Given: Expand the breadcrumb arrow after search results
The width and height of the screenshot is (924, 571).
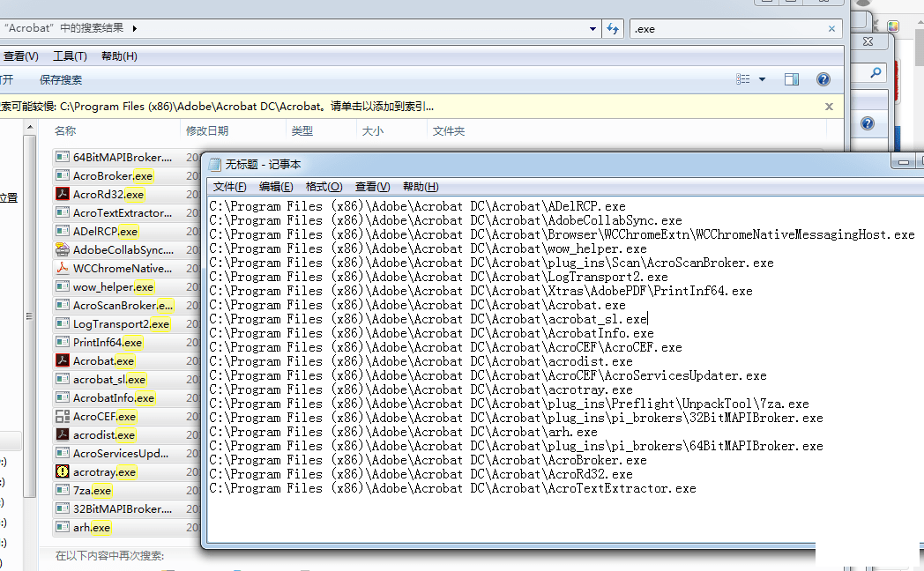Looking at the screenshot, I should [134, 28].
